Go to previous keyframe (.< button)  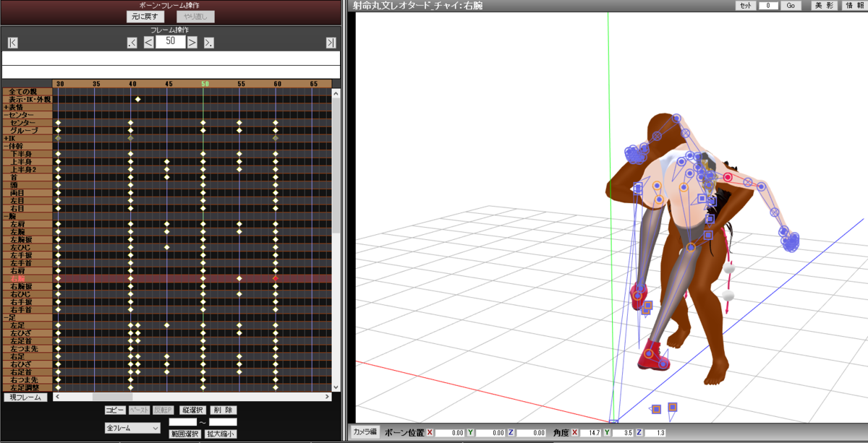132,43
